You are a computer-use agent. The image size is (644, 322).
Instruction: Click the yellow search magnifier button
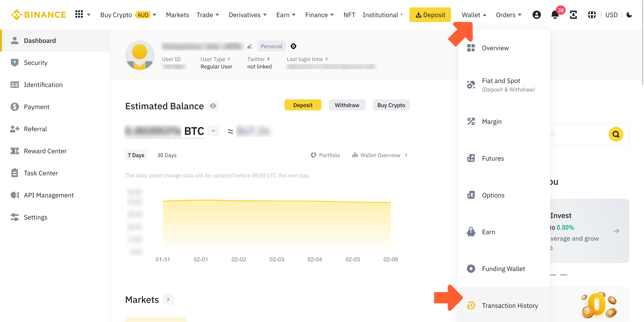click(x=616, y=135)
